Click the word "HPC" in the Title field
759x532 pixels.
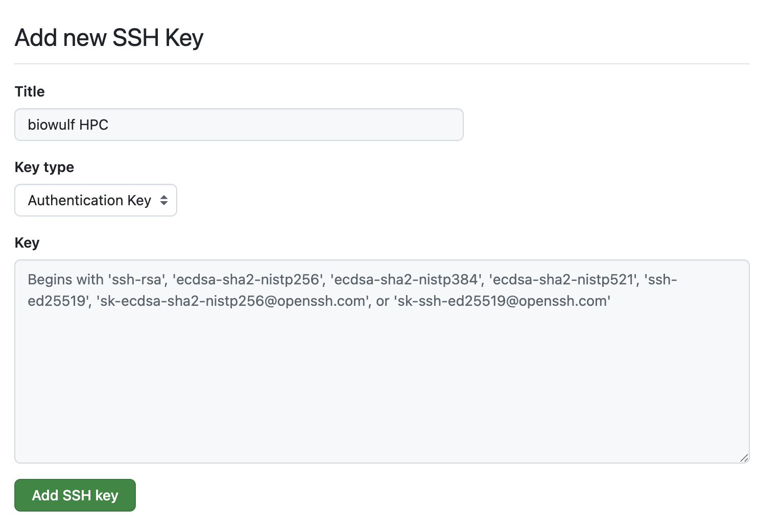tap(94, 125)
